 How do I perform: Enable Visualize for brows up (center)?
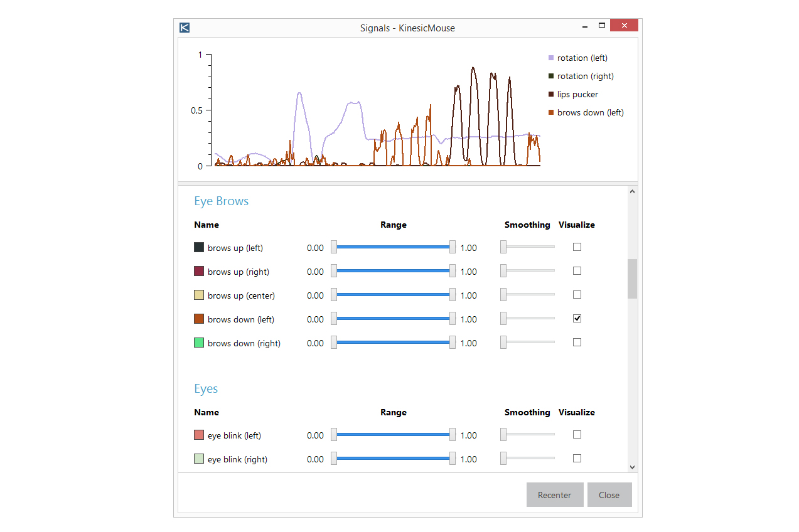coord(577,295)
